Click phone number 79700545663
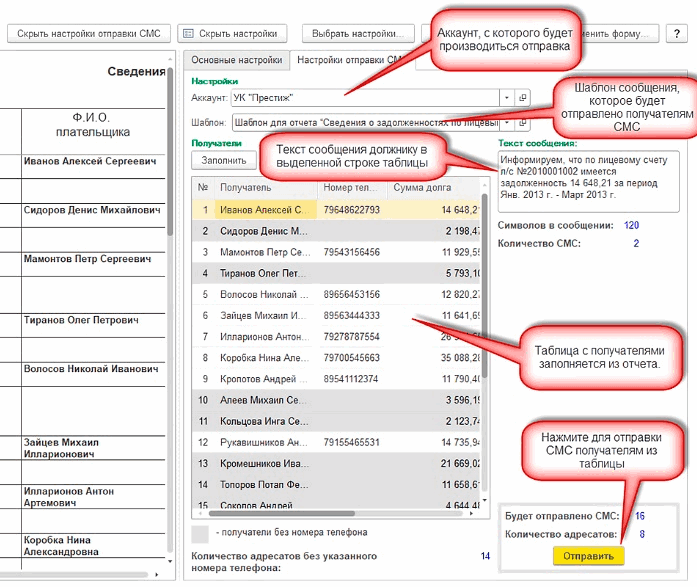Screen dimensions: 697x587 tap(352, 358)
